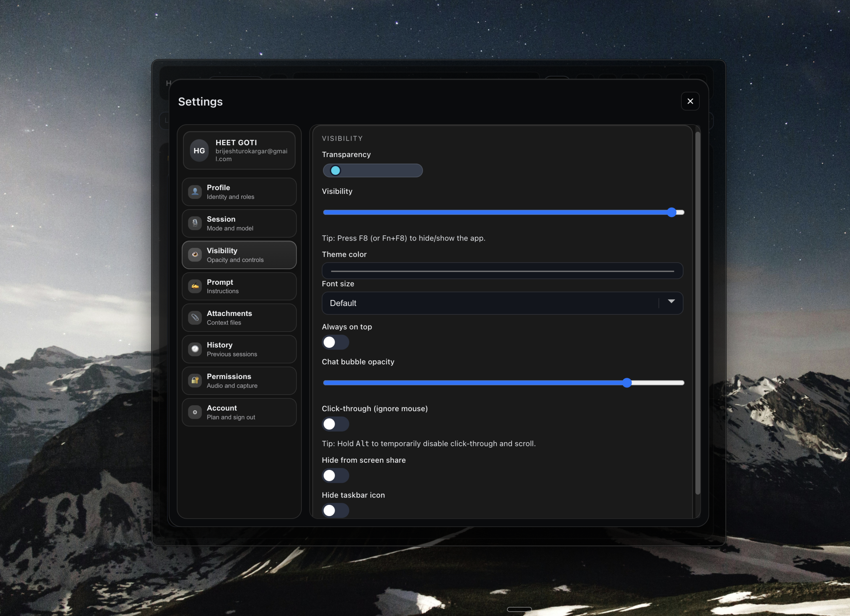The image size is (850, 616).
Task: Open the Font size Default dropdown
Action: 487,303
